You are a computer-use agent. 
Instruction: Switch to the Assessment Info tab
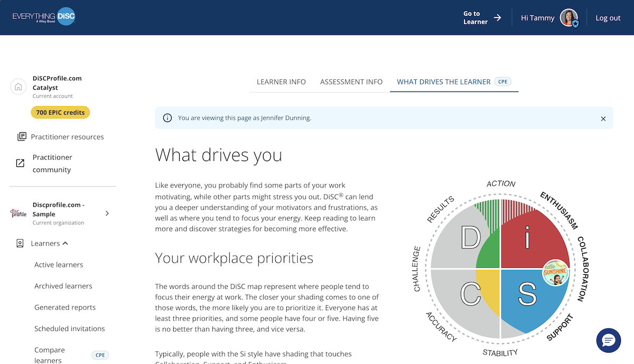pos(351,82)
